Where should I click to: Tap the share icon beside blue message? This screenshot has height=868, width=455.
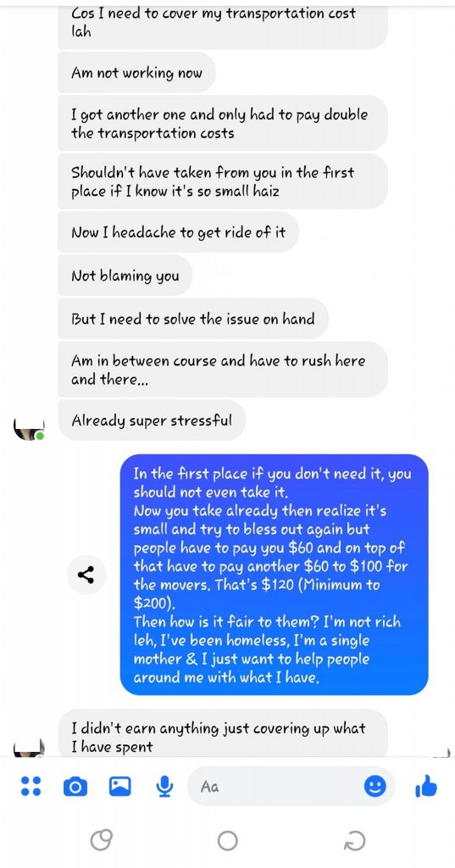pyautogui.click(x=86, y=576)
